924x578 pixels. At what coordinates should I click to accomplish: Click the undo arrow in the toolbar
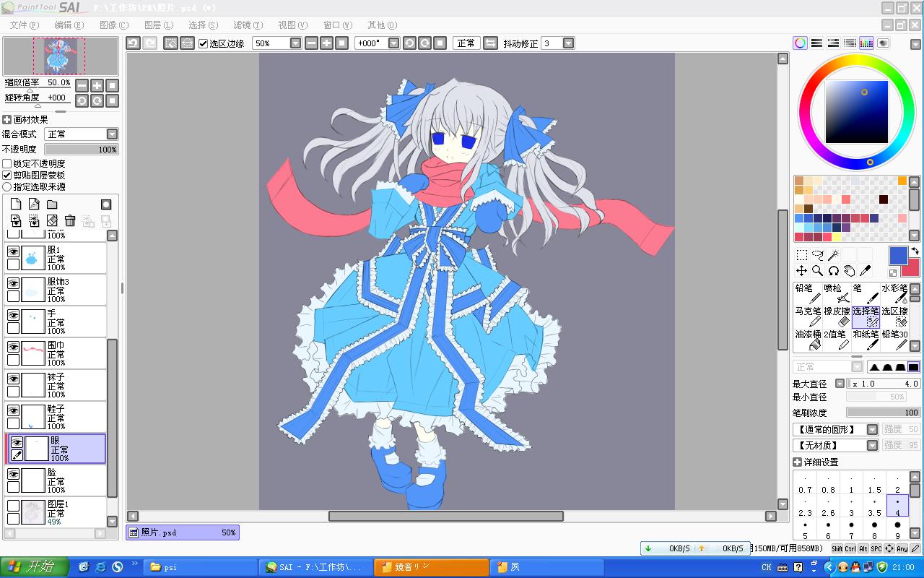click(133, 43)
